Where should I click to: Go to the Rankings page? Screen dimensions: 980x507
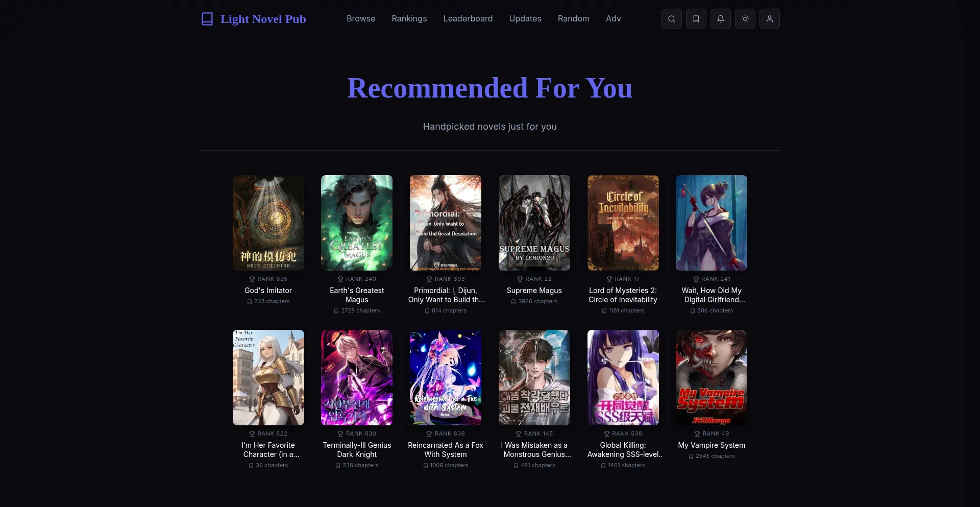point(409,19)
